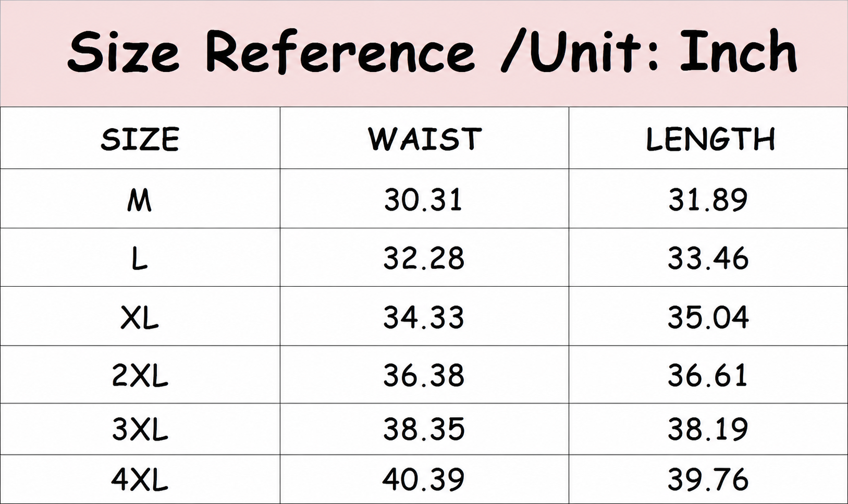Select waist value 36.38
The height and width of the screenshot is (504, 848).
point(423,375)
